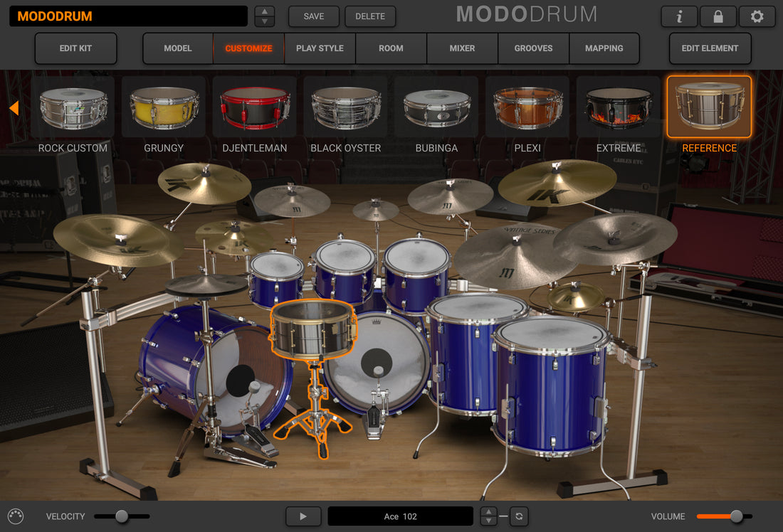Screen dimensions: 783x532
Task: Select the Extreme snare thumbnail
Action: pyautogui.click(x=618, y=107)
